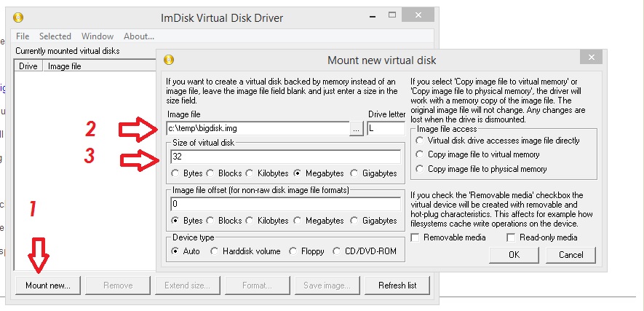
Task: Open the About... menu
Action: pyautogui.click(x=139, y=36)
